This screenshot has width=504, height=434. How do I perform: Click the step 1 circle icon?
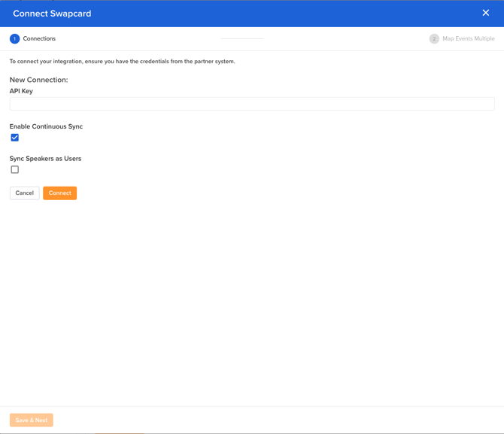(x=15, y=38)
